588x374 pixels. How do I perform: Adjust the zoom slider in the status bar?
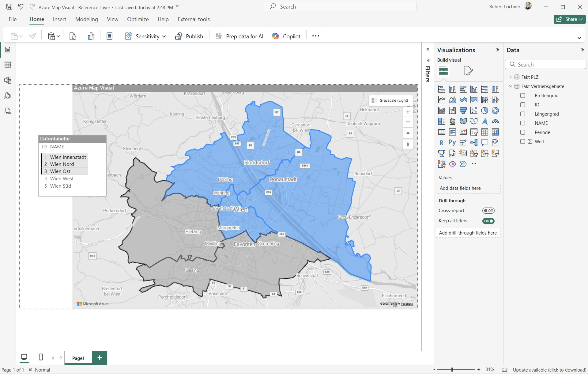point(453,370)
